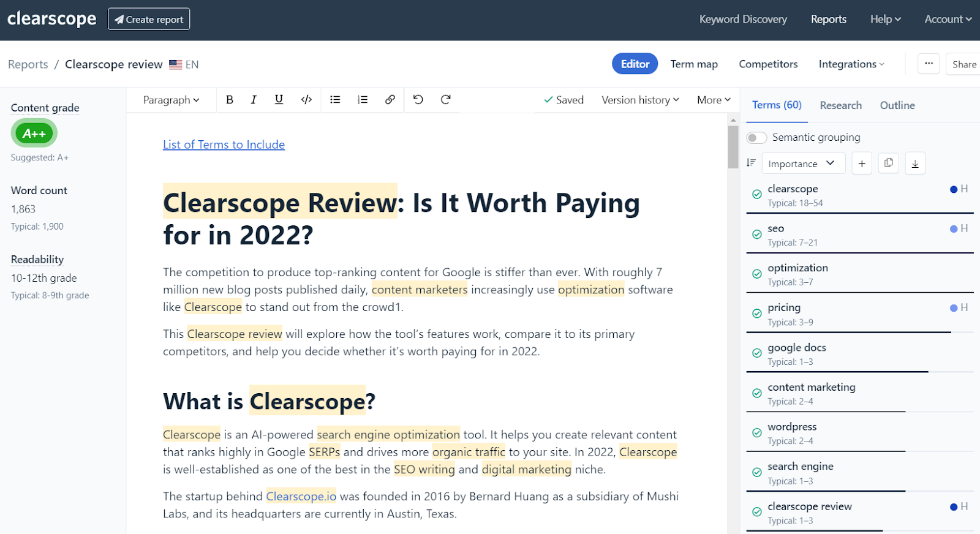This screenshot has height=534, width=980.
Task: Click the check circle next to wordpress
Action: click(757, 433)
